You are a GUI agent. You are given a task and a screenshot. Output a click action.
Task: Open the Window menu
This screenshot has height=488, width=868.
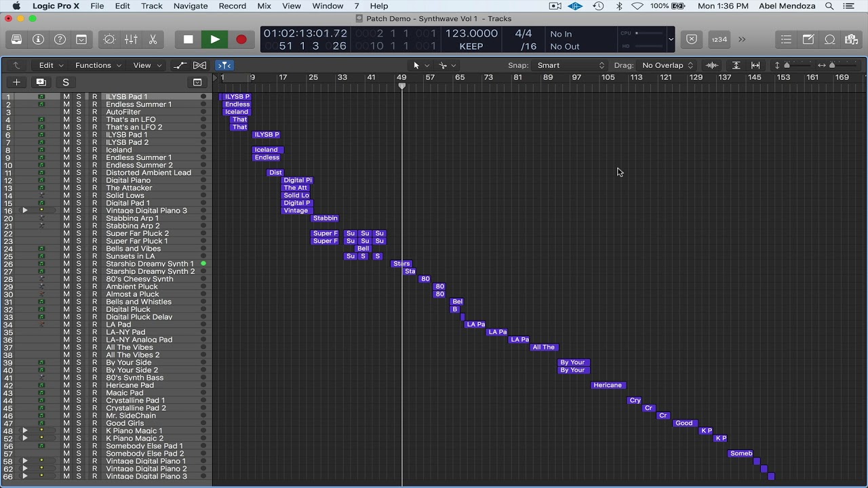328,6
